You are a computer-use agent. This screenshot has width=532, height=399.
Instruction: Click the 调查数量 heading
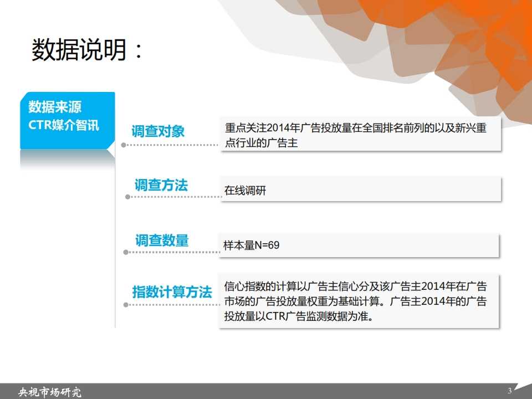click(161, 241)
